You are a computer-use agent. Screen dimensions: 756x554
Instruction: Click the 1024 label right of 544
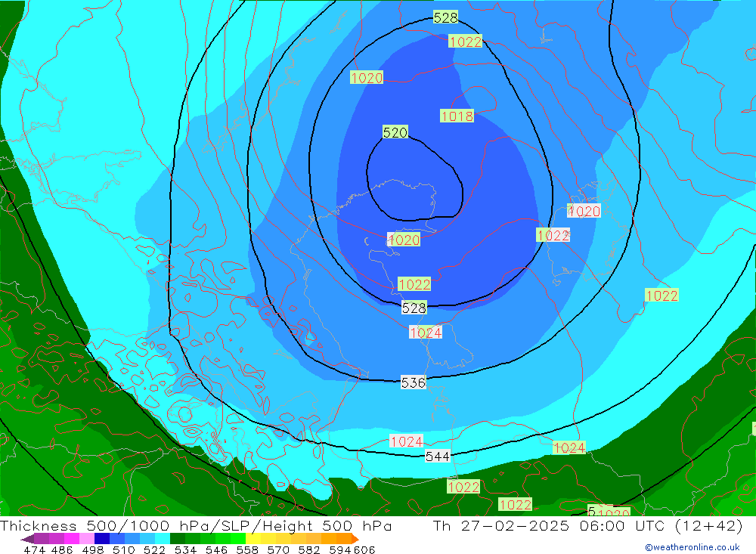(x=569, y=447)
